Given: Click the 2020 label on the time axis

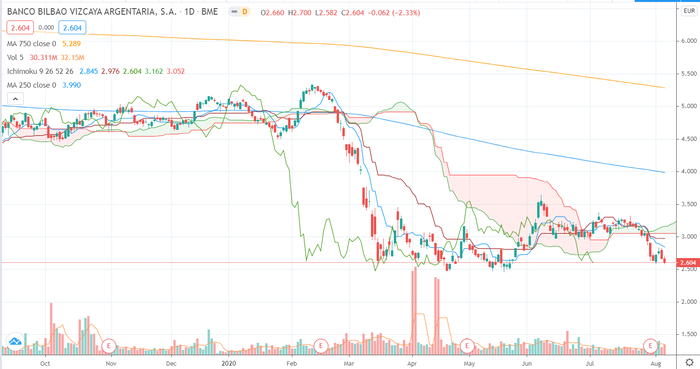Looking at the screenshot, I should tap(229, 363).
